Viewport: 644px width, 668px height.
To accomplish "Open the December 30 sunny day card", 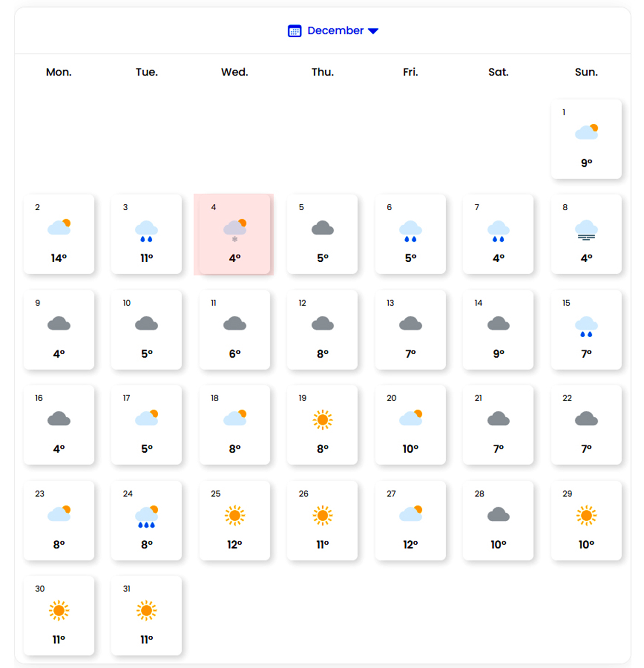I will click(x=59, y=615).
